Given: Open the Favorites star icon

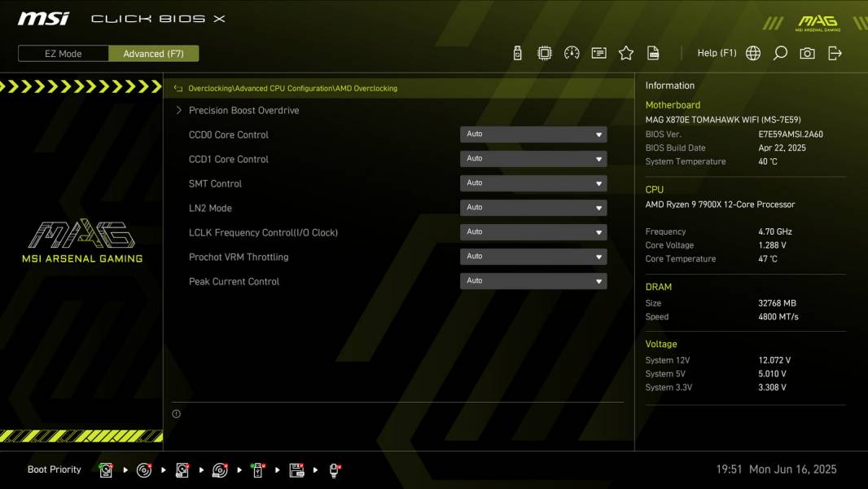Looking at the screenshot, I should coord(626,53).
